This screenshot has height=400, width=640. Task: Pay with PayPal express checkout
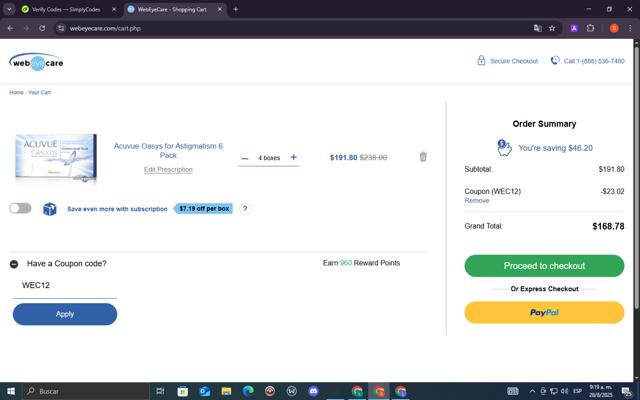[544, 312]
